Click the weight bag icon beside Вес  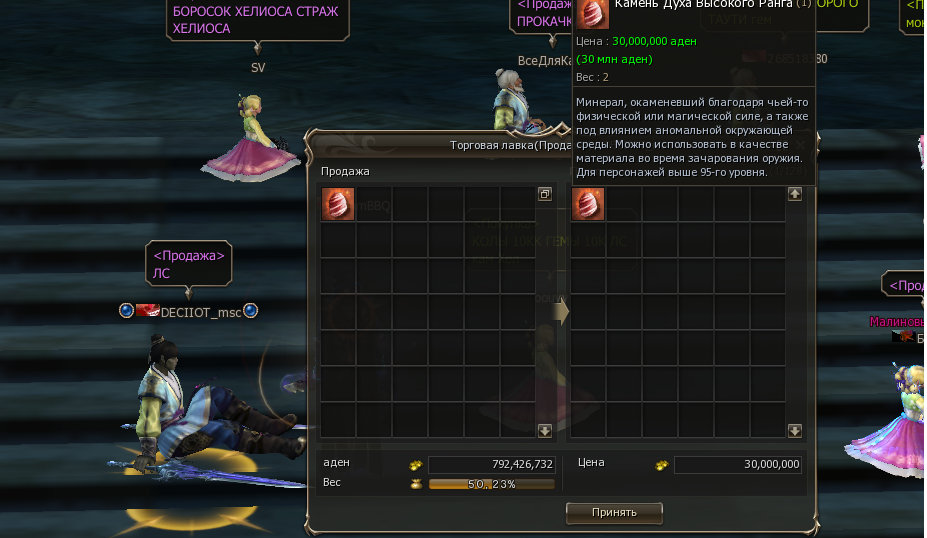click(x=416, y=484)
